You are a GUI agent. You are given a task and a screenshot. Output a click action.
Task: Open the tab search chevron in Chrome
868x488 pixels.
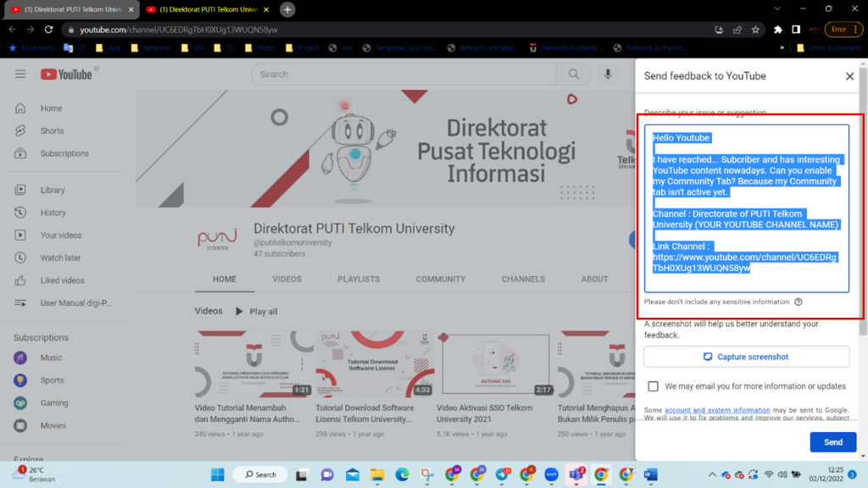777,8
